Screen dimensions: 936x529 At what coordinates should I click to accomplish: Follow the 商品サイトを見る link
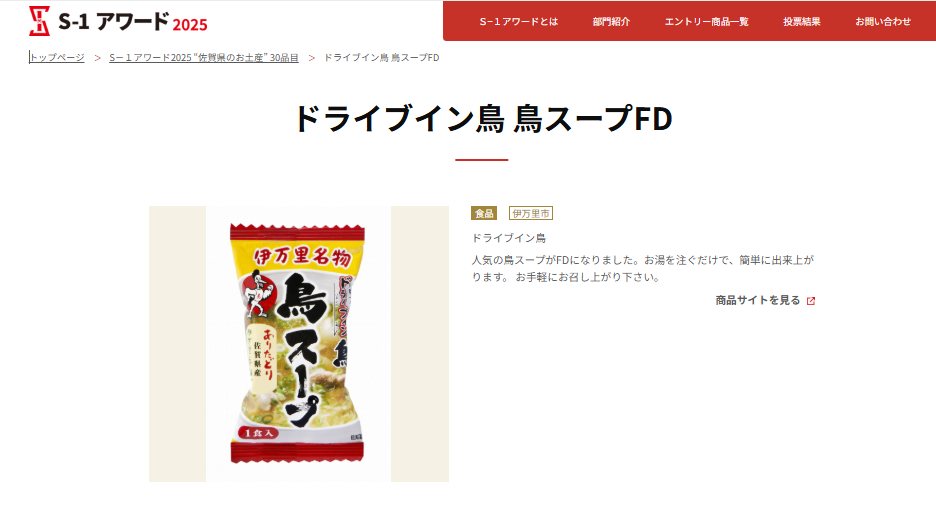758,300
